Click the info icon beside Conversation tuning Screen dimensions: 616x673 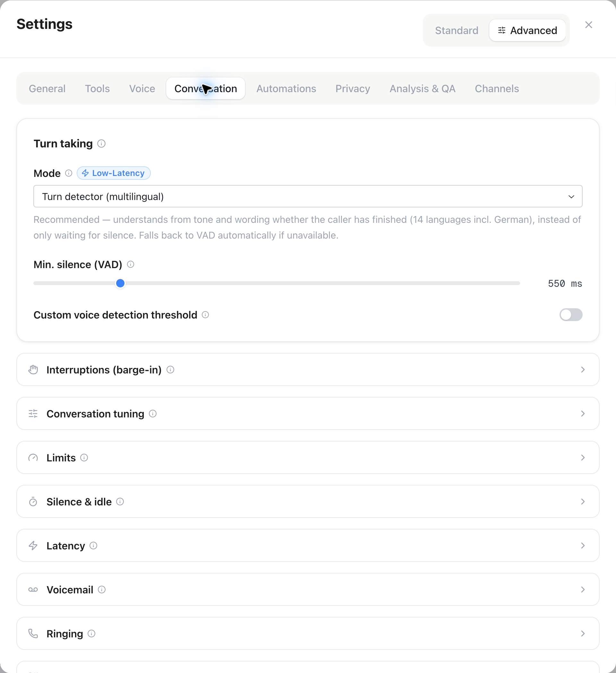pyautogui.click(x=153, y=414)
